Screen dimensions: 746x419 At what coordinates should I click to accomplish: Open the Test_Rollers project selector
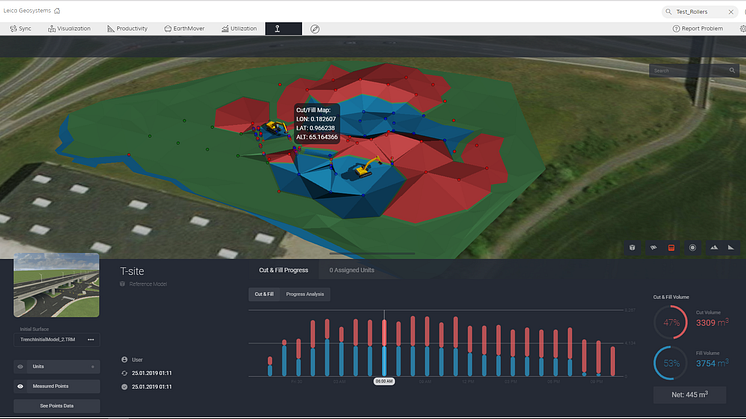click(x=698, y=11)
